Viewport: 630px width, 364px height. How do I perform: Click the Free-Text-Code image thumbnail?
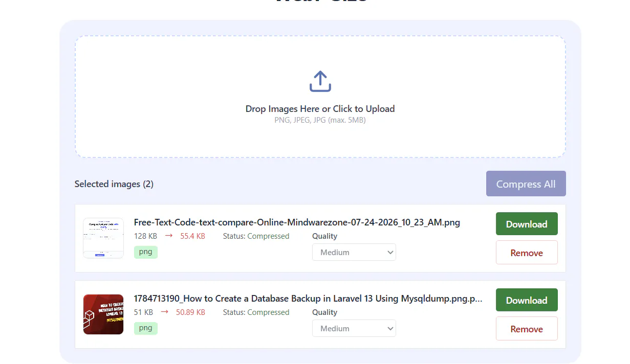point(103,238)
